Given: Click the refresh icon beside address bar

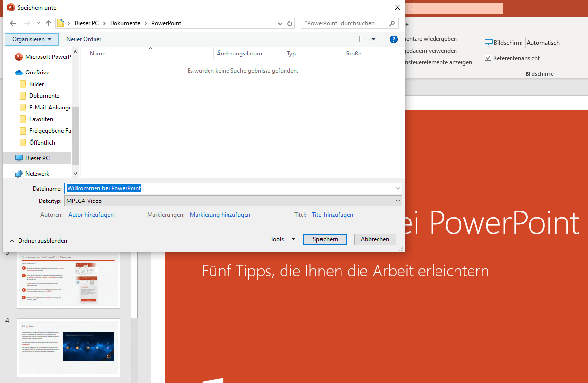Looking at the screenshot, I should pyautogui.click(x=290, y=23).
